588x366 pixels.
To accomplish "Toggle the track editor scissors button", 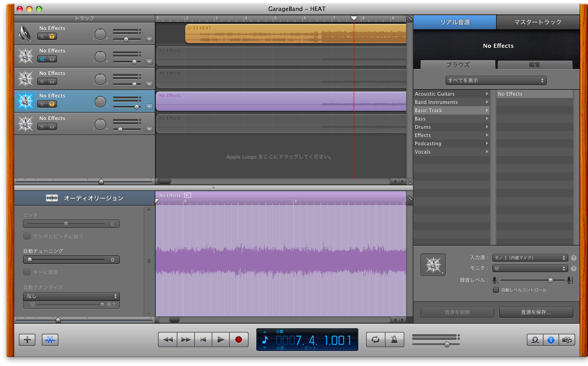I will [50, 340].
